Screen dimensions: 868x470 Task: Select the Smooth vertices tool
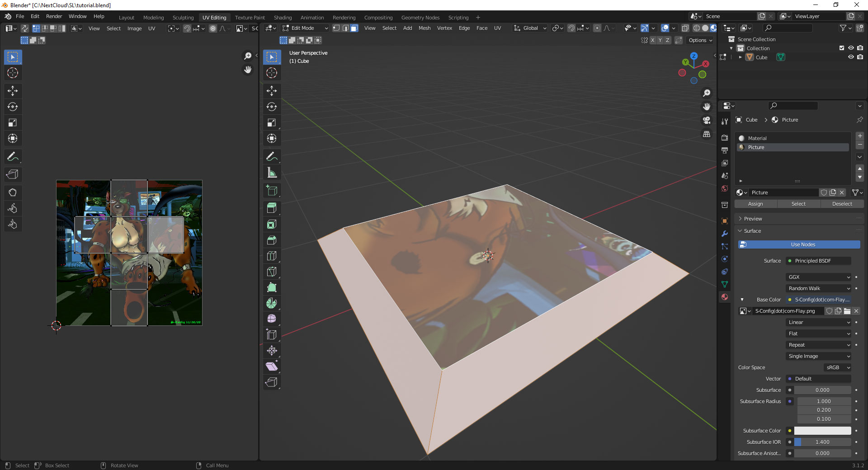point(272,319)
